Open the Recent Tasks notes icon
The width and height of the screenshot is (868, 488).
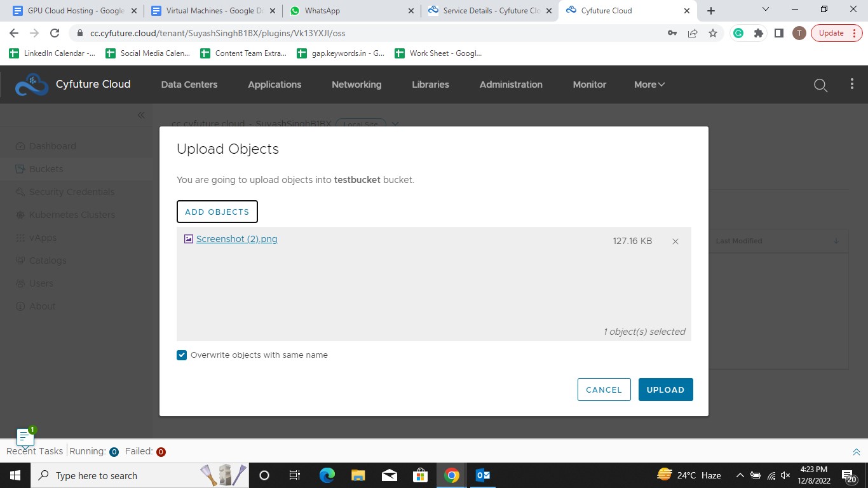[25, 437]
